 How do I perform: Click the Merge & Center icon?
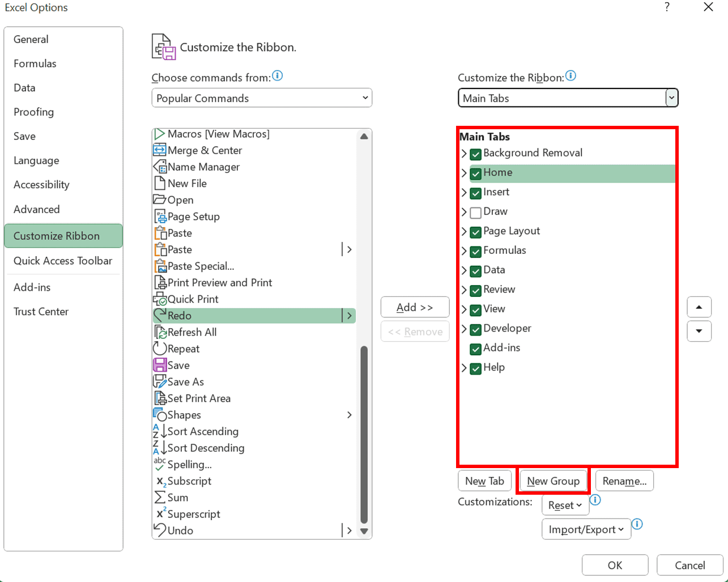pos(160,150)
